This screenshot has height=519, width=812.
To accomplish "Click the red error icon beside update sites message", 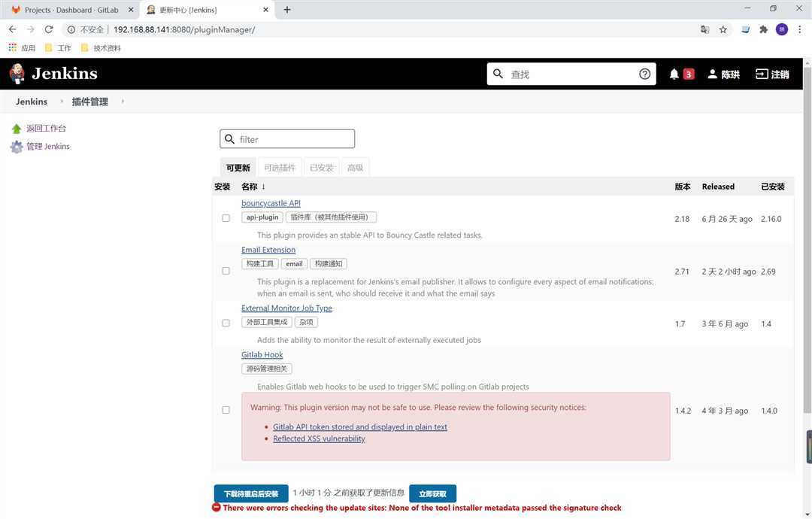I will click(x=217, y=508).
